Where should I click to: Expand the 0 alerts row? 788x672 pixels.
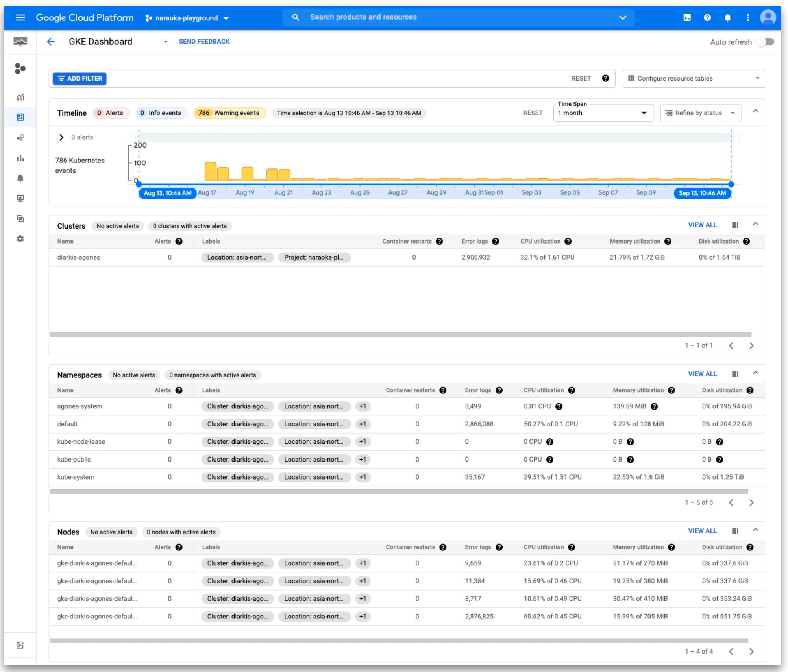61,137
